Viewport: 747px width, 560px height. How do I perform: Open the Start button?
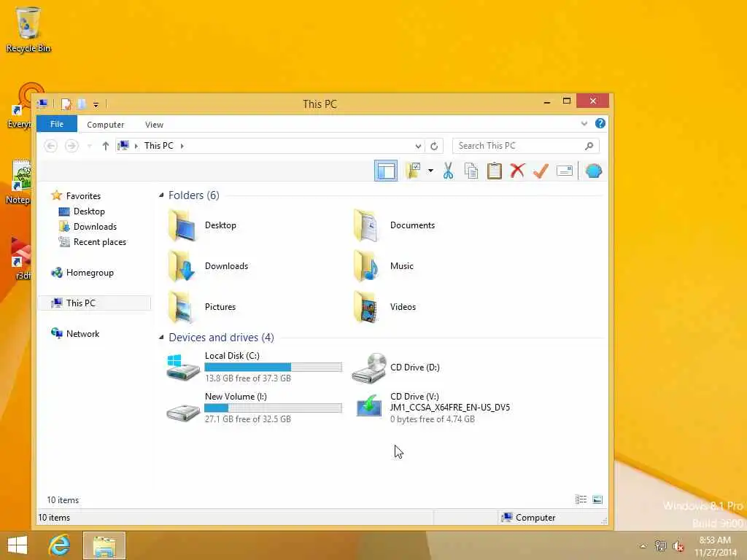point(18,545)
